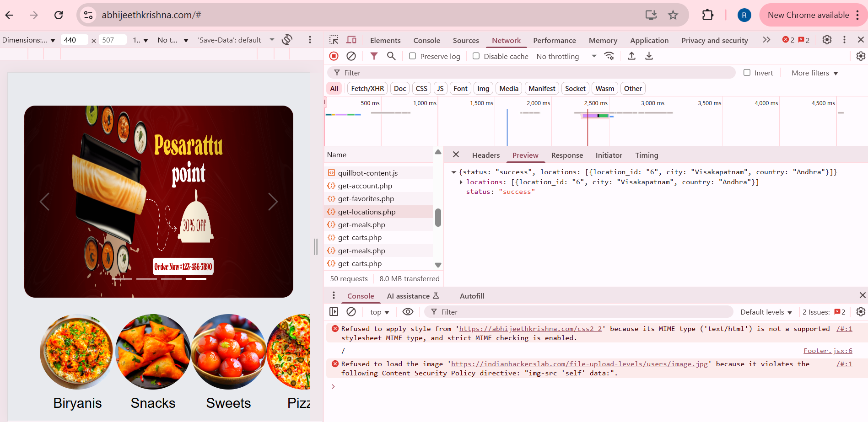
Task: Stop recording the network log
Action: coord(334,56)
